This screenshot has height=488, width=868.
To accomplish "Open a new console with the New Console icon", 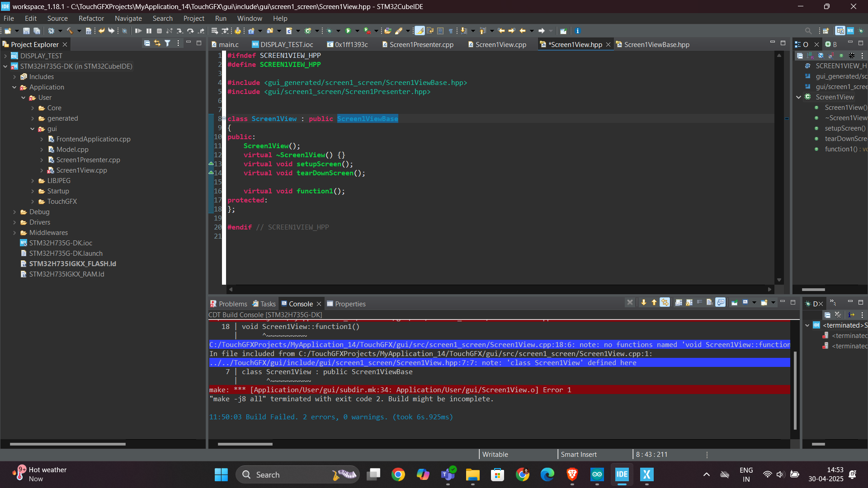I will point(763,303).
